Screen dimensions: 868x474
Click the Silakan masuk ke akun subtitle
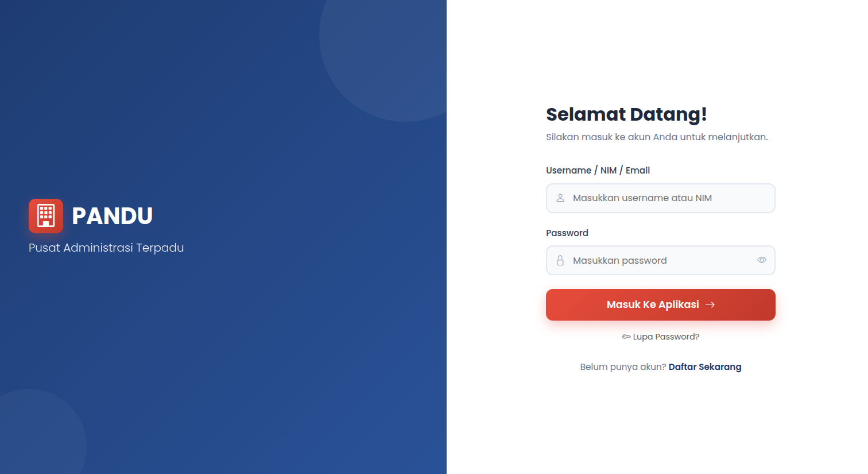pos(657,137)
